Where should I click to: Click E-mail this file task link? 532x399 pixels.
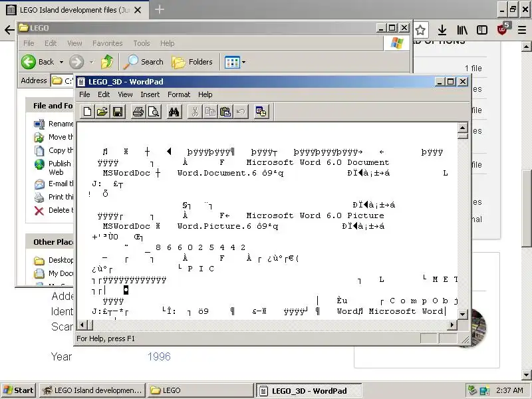coord(54,184)
